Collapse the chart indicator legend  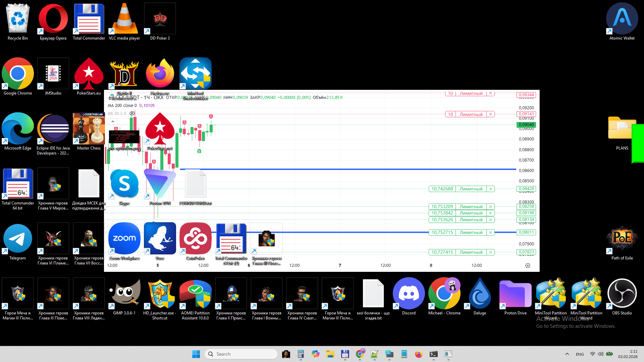point(113,122)
